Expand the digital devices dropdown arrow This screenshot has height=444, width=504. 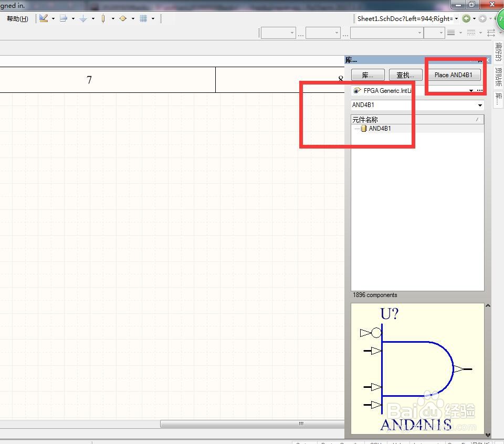click(113, 19)
